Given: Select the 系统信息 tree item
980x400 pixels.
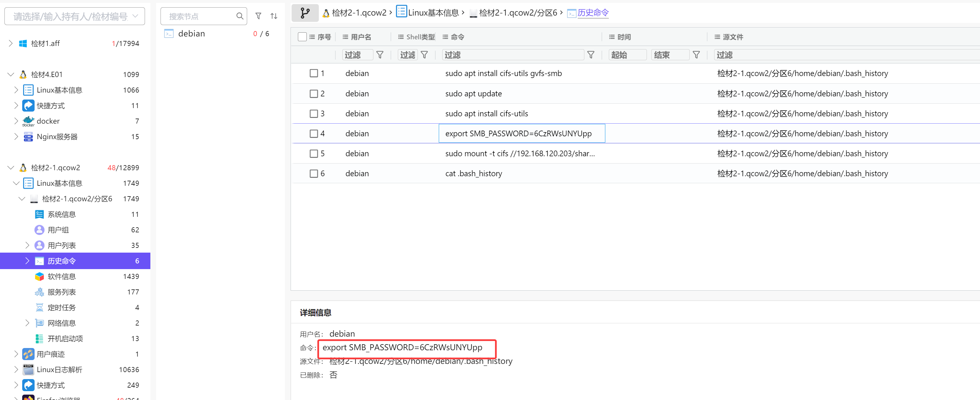Looking at the screenshot, I should pyautogui.click(x=62, y=215).
